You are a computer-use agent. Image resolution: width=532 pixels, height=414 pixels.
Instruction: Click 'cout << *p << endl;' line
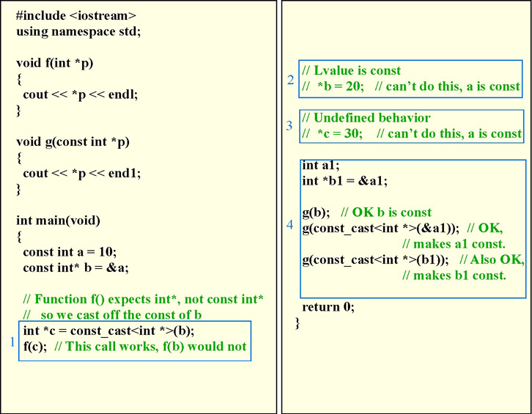(81, 95)
